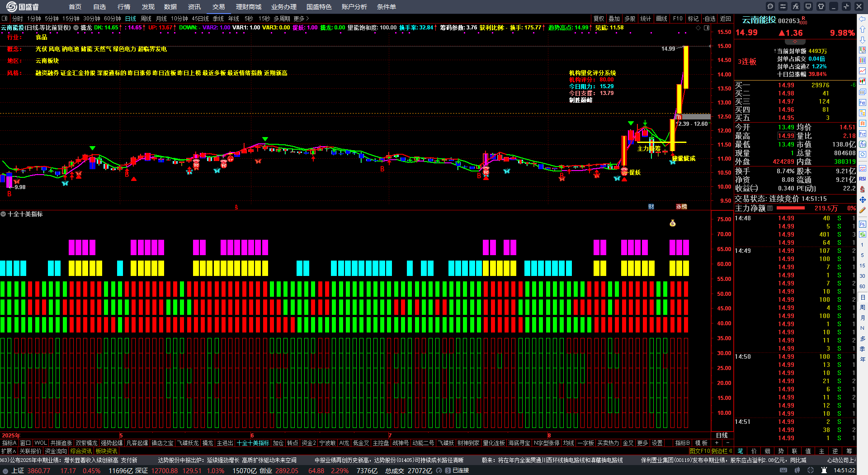The width and height of the screenshot is (868, 475).
Task: Open the 国盛特色 menu
Action: (319, 7)
